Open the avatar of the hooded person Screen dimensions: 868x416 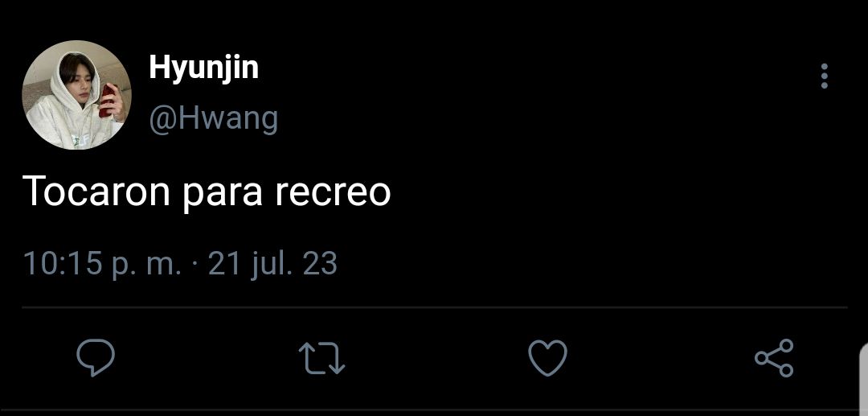[76, 95]
